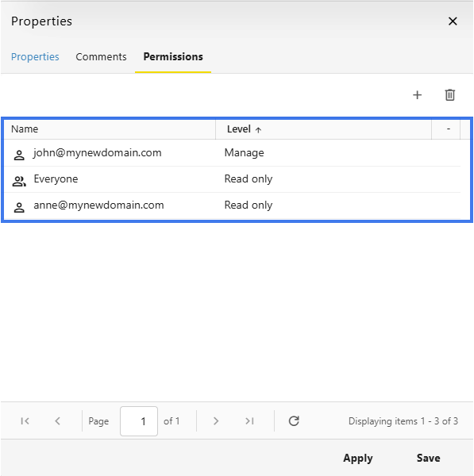
Task: Refresh the permissions list
Action: [294, 421]
